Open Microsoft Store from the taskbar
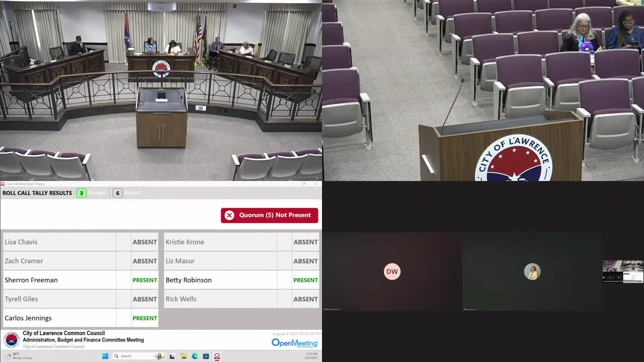 (206, 356)
